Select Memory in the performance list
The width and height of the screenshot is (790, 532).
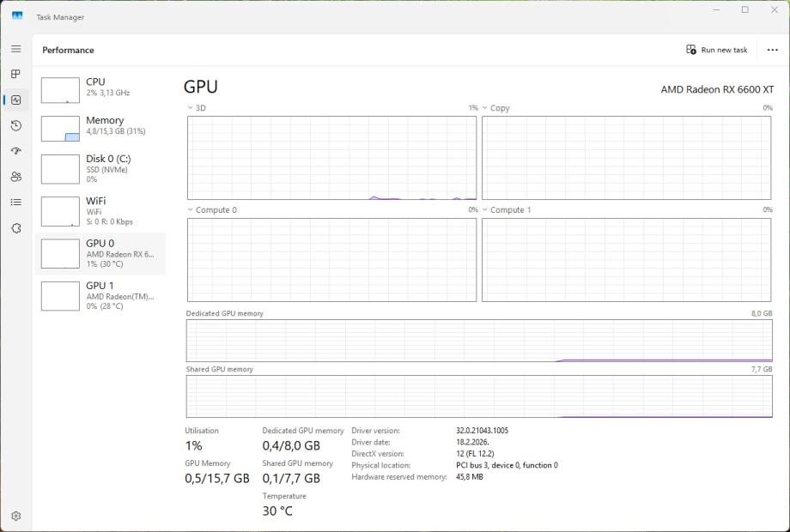[101, 126]
